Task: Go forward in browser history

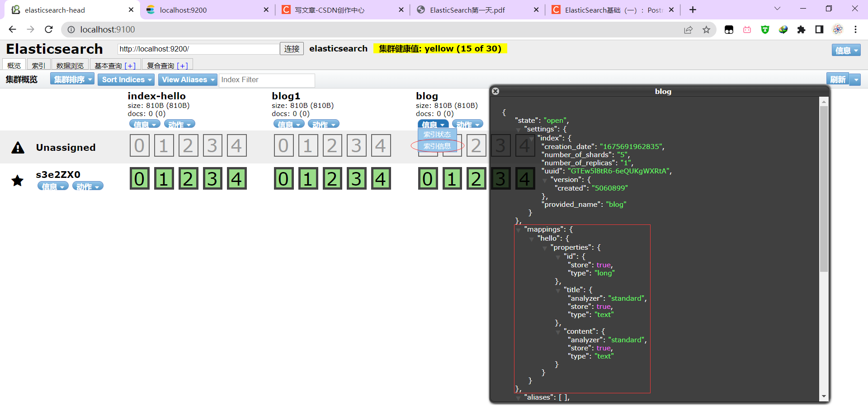Action: click(x=30, y=29)
